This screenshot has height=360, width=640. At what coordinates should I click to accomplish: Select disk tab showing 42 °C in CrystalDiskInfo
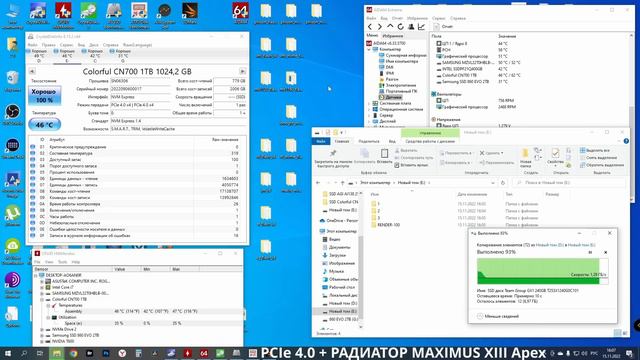[95, 55]
